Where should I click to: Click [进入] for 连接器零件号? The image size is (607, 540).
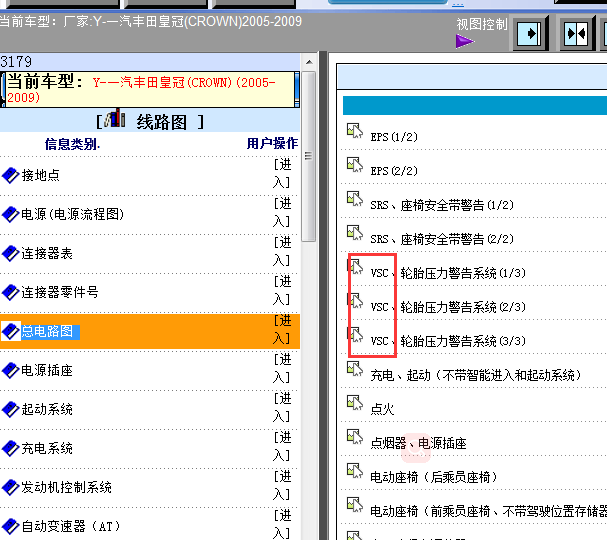coord(282,290)
